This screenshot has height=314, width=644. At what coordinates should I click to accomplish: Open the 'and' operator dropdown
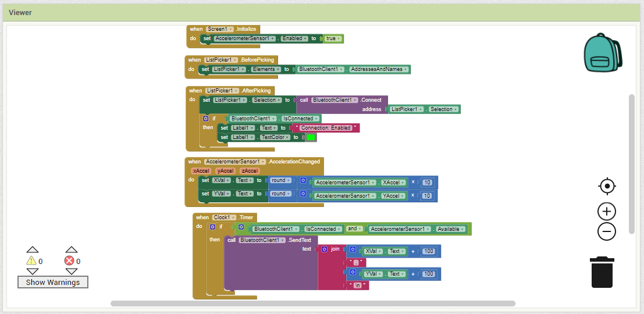[354, 229]
